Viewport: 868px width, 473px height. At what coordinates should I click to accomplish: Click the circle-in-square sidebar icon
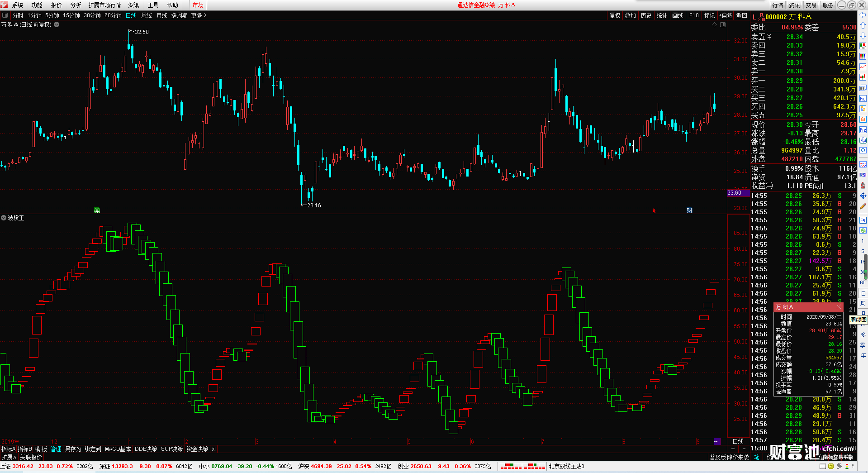coord(863,151)
